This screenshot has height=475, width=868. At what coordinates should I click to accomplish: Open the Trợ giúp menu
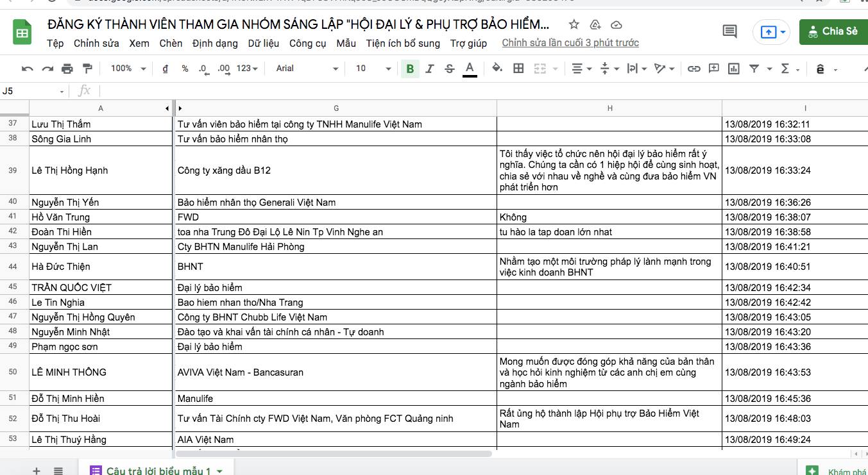pyautogui.click(x=468, y=44)
